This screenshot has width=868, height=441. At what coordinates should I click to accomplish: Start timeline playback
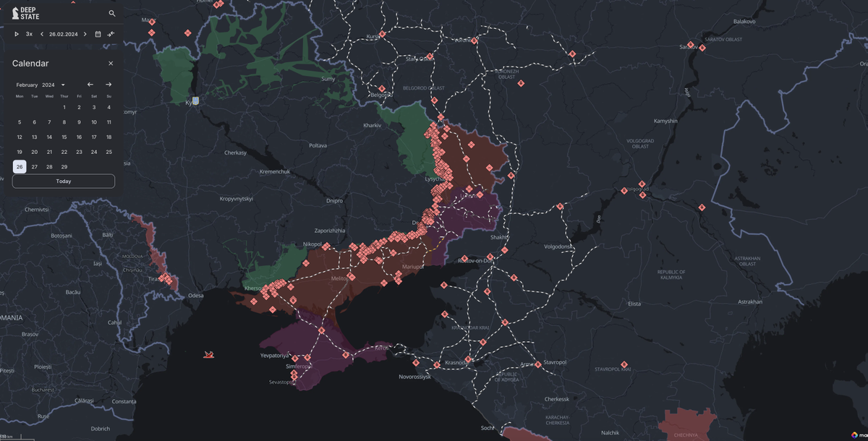pos(17,34)
